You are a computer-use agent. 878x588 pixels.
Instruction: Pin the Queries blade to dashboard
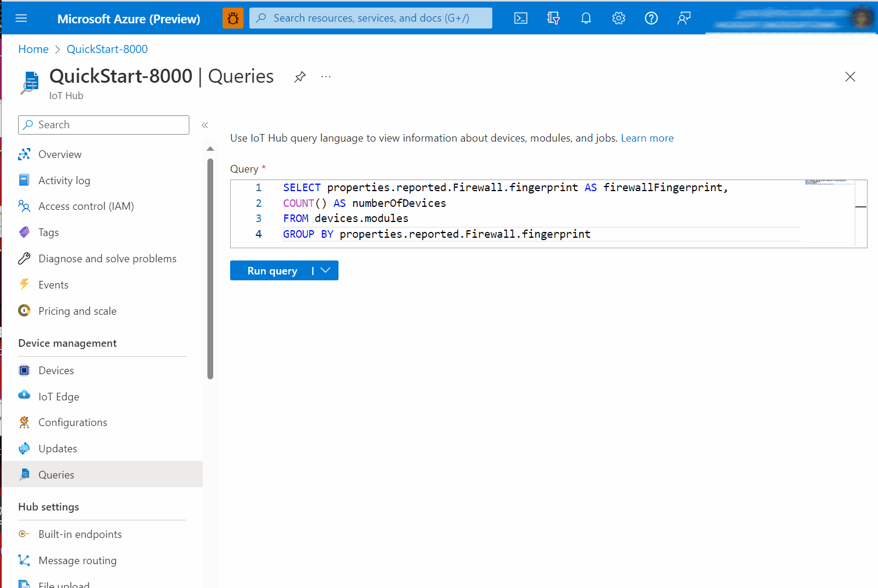tap(300, 77)
